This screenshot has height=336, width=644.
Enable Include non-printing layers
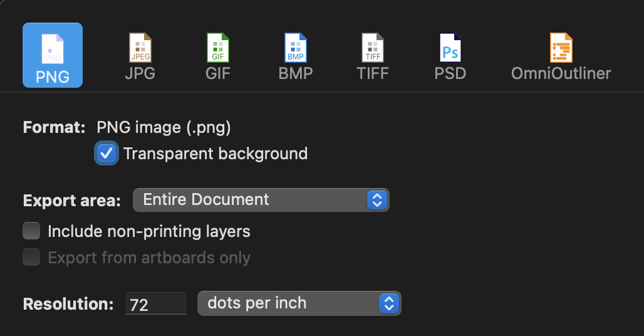click(x=31, y=231)
